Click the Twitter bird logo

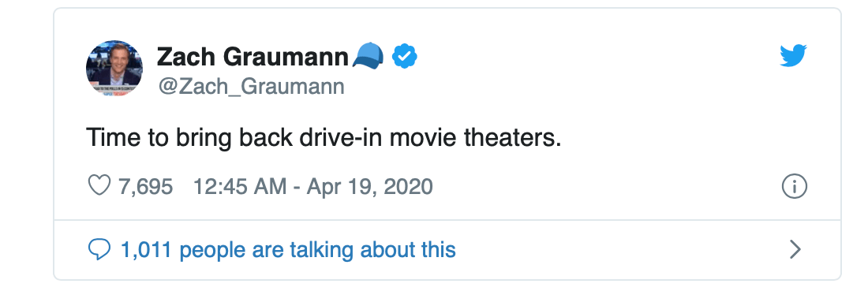(x=793, y=56)
